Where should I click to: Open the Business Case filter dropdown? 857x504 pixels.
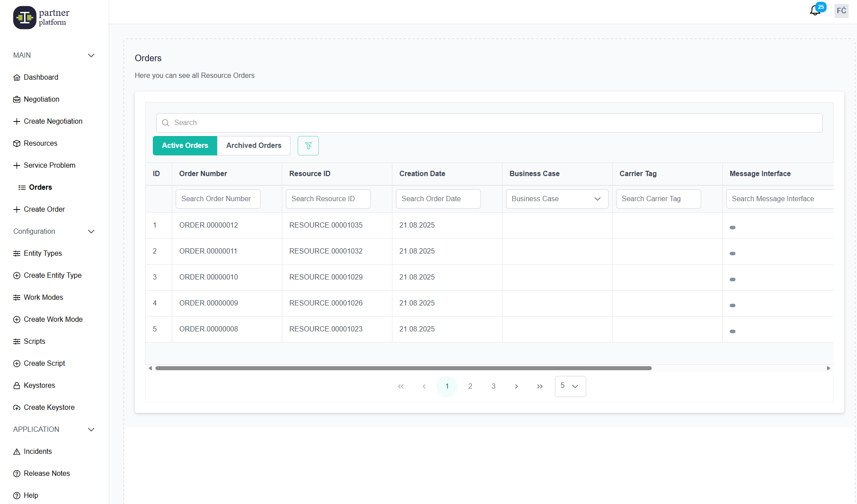point(557,199)
